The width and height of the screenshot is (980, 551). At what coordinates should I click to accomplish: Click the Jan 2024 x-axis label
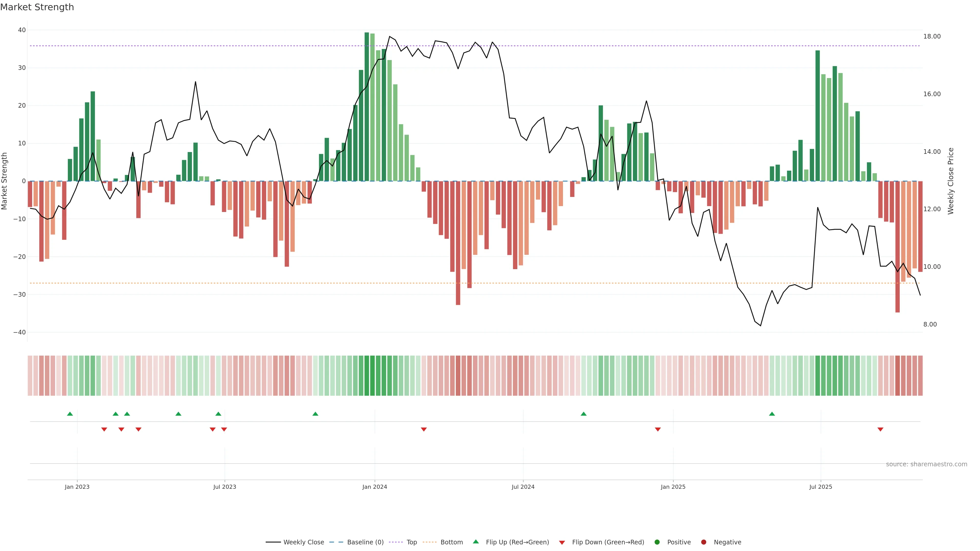click(375, 487)
